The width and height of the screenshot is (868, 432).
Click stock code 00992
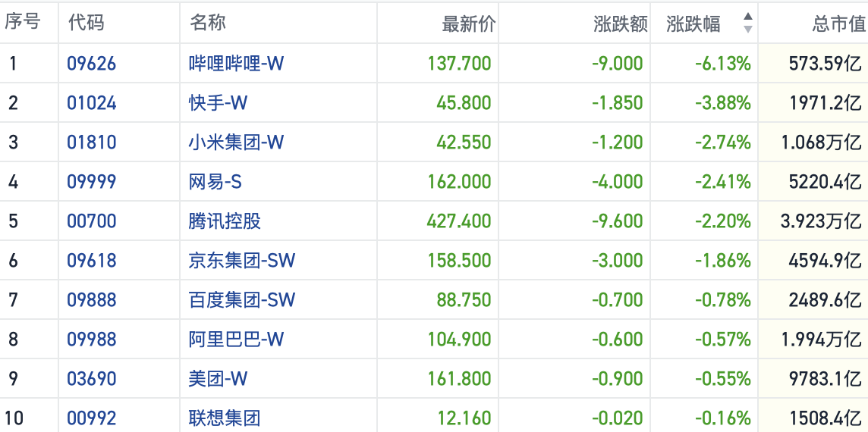92,418
